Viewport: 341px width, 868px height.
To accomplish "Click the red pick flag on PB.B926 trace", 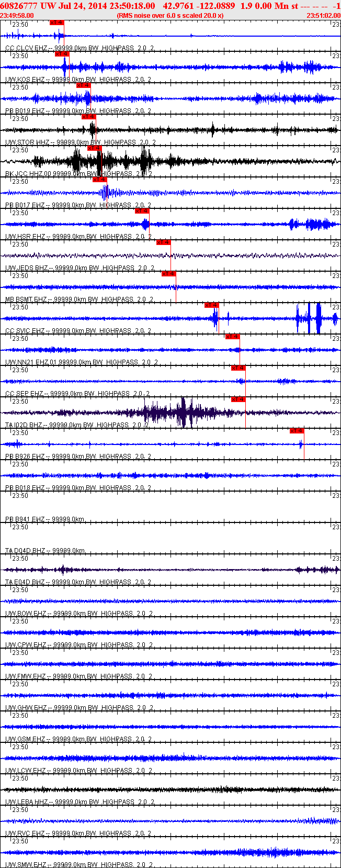I will point(297,431).
